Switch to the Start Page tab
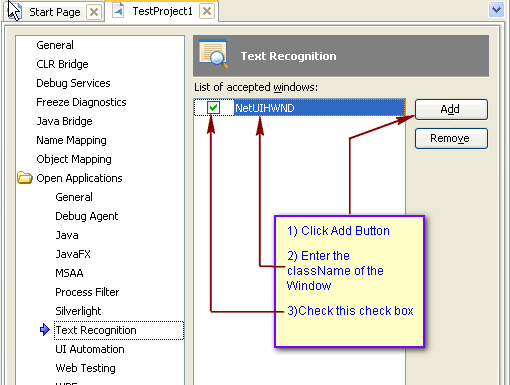The height and width of the screenshot is (385, 510). (x=55, y=12)
